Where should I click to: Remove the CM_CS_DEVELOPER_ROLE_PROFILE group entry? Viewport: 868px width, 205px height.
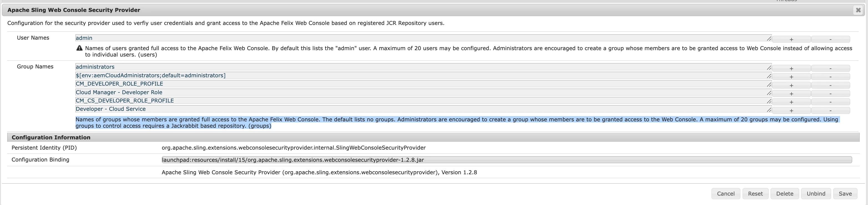point(830,102)
